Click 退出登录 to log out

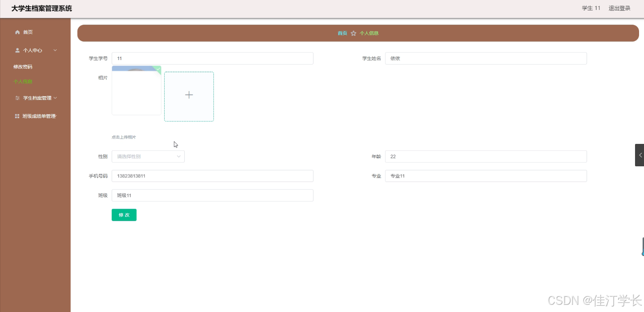point(619,8)
